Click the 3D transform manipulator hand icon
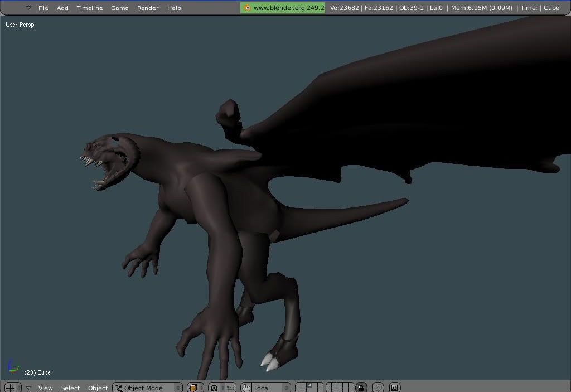The width and height of the screenshot is (571, 392). click(246, 388)
